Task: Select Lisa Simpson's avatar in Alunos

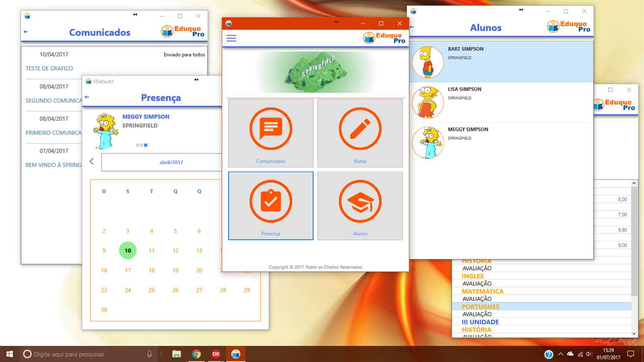Action: (x=428, y=102)
